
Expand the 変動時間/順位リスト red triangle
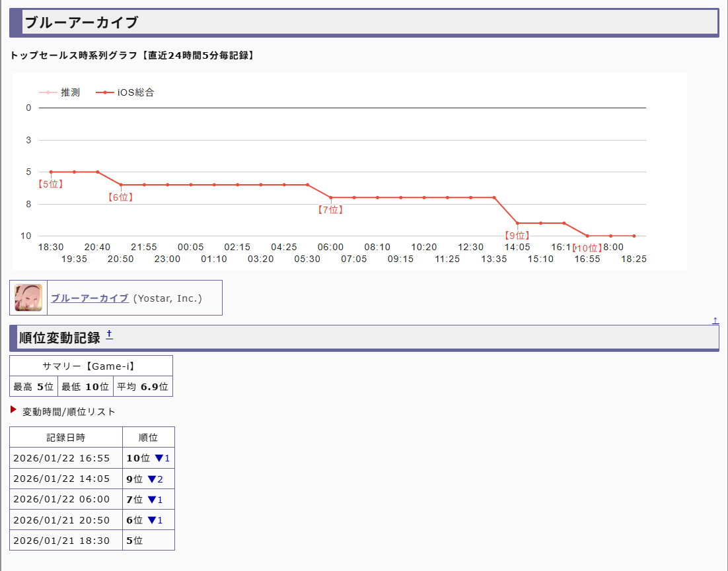click(13, 410)
